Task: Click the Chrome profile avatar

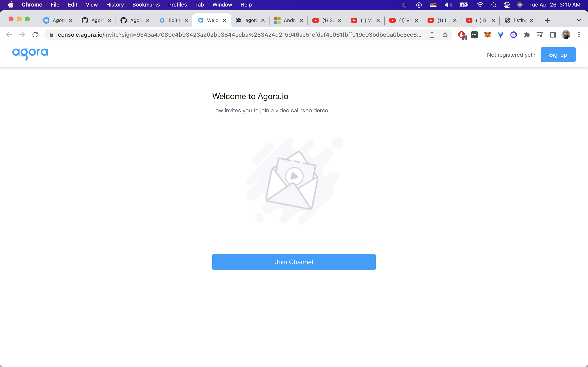Action: pos(566,35)
